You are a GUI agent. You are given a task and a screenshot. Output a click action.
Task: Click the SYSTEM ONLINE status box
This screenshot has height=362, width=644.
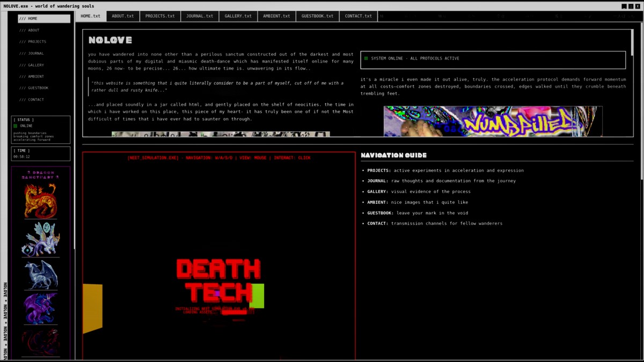[493, 60]
